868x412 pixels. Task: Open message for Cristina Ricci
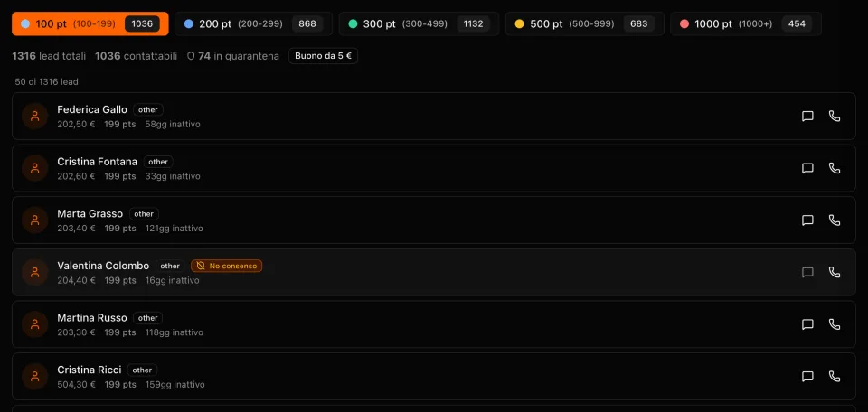[807, 376]
